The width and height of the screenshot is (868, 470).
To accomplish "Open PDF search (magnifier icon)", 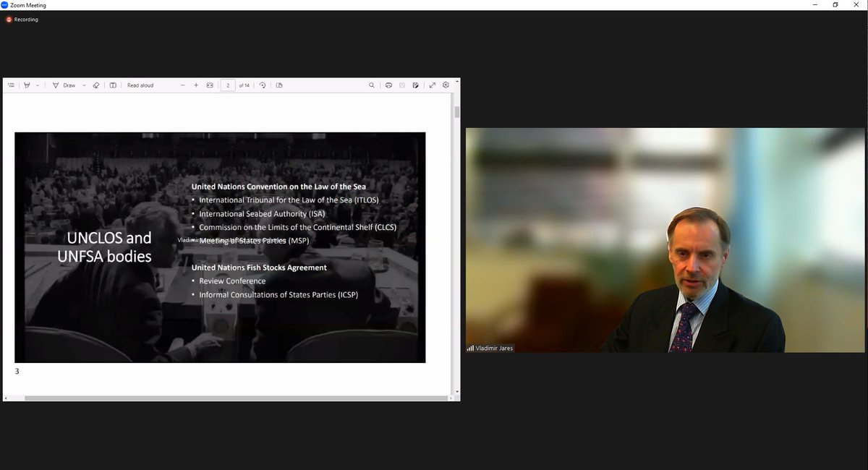I will pyautogui.click(x=372, y=85).
